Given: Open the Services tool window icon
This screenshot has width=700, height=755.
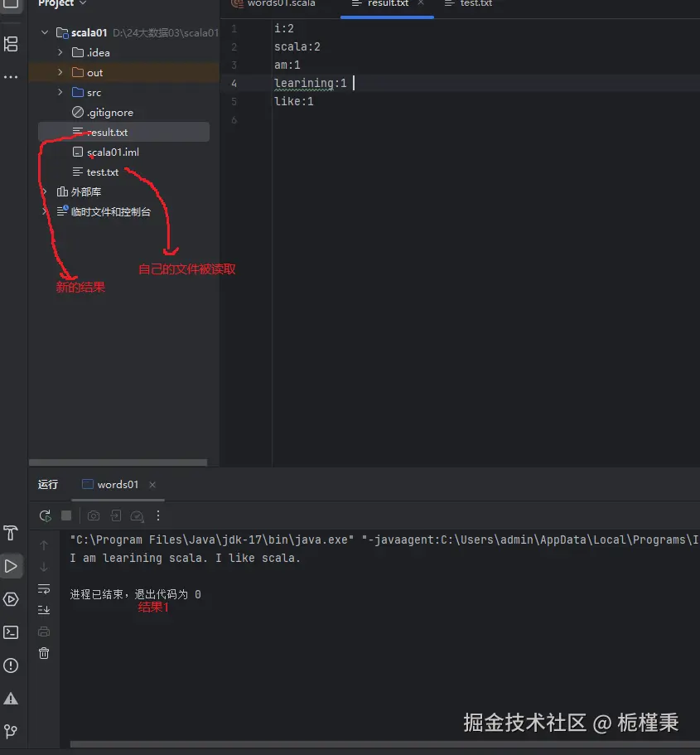Looking at the screenshot, I should tap(11, 599).
